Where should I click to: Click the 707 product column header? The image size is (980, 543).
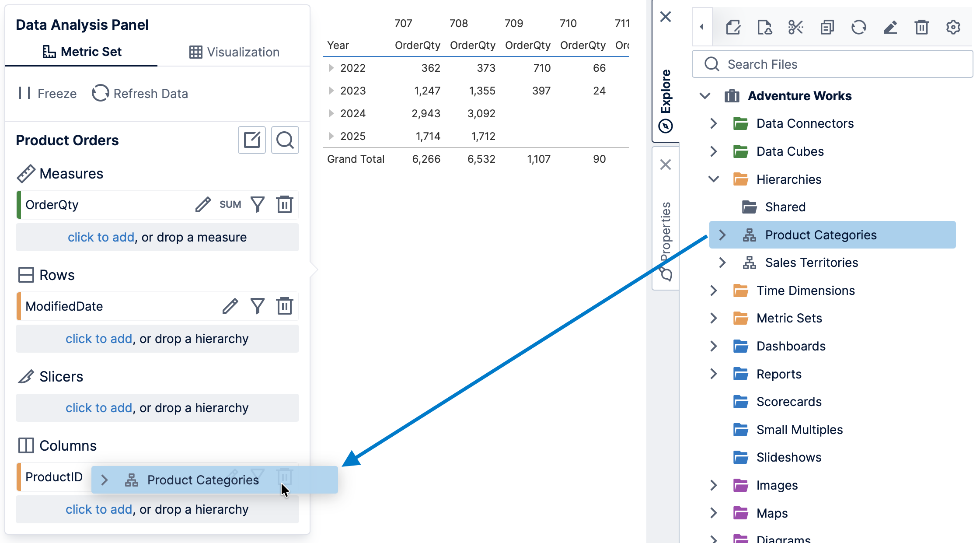(403, 23)
